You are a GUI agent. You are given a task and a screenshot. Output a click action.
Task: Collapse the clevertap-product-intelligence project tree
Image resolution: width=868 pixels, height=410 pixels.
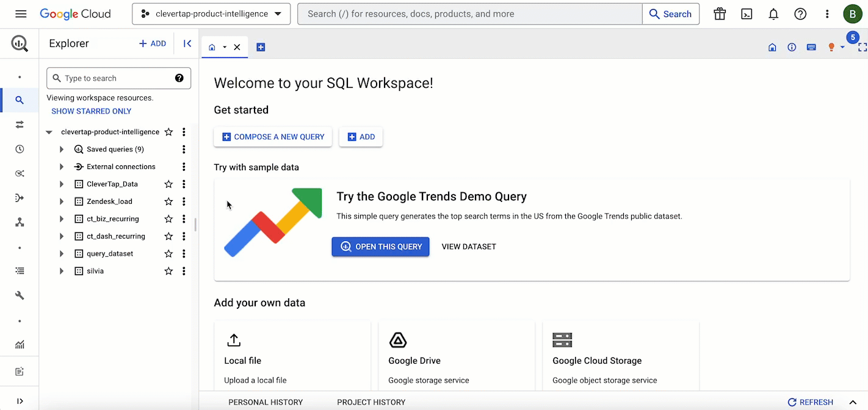click(49, 132)
